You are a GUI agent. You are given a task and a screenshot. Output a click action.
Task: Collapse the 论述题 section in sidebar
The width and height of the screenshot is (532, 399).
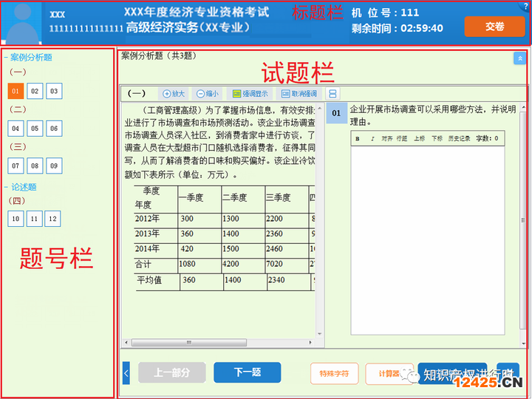tap(6, 187)
